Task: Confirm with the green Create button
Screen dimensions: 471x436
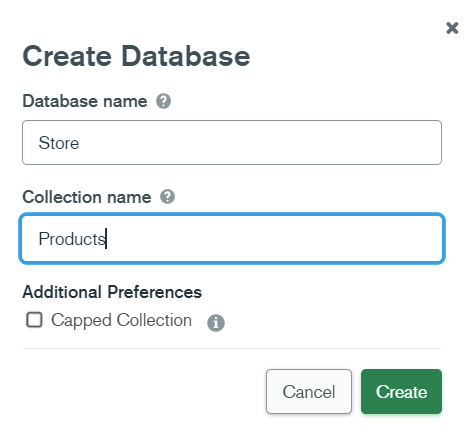Action: [401, 391]
